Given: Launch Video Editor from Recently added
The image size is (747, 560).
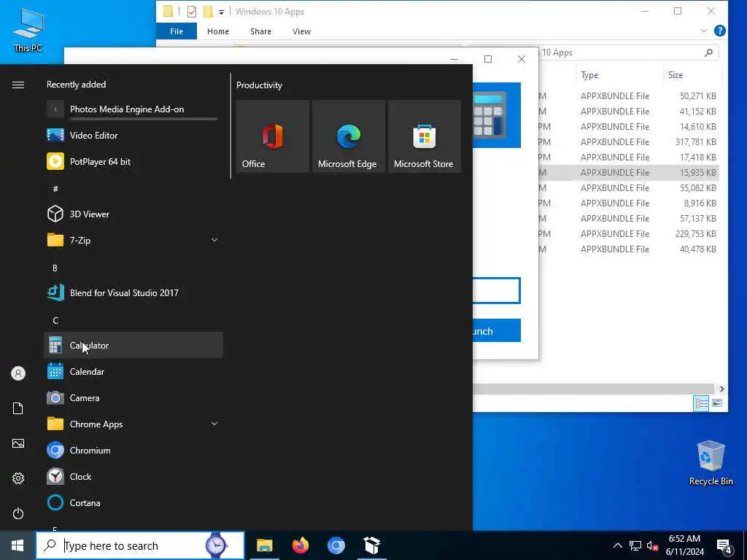Looking at the screenshot, I should click(x=133, y=135).
